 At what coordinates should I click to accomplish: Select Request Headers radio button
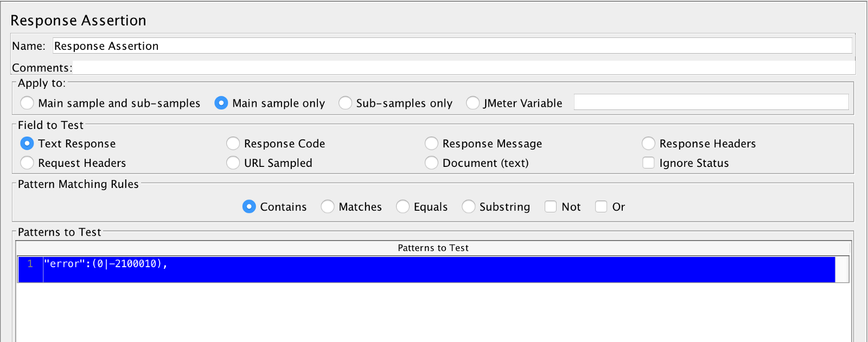(x=27, y=163)
